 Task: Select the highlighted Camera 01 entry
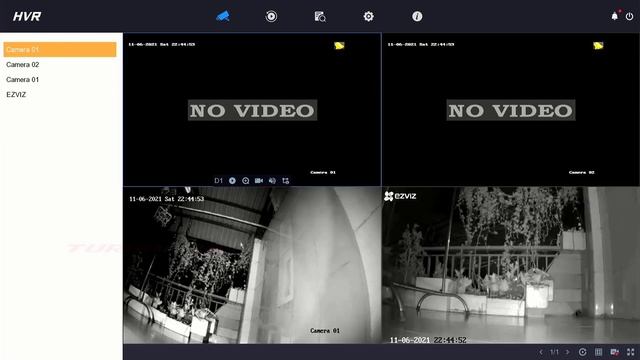click(x=60, y=49)
